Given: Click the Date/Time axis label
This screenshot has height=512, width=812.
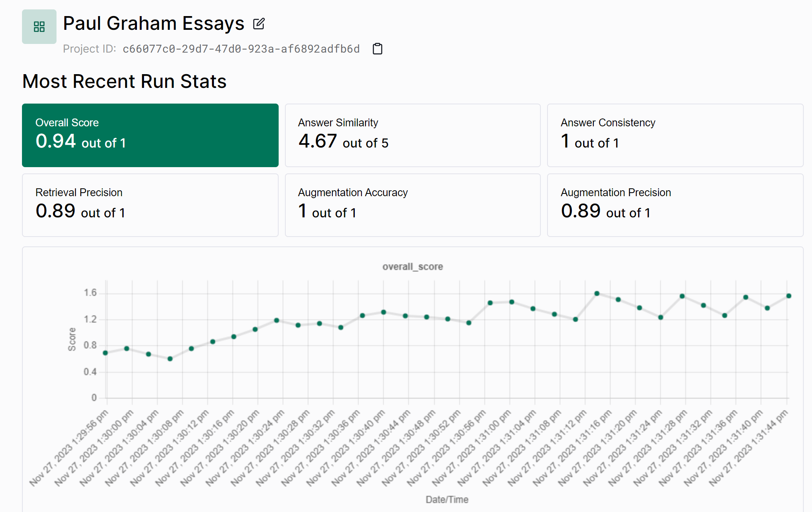Looking at the screenshot, I should pos(447,499).
